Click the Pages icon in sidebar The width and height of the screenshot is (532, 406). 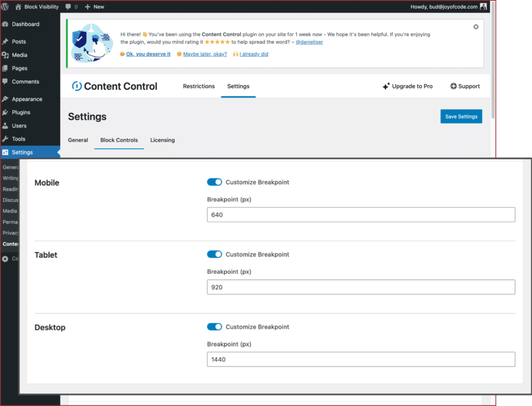tap(5, 68)
